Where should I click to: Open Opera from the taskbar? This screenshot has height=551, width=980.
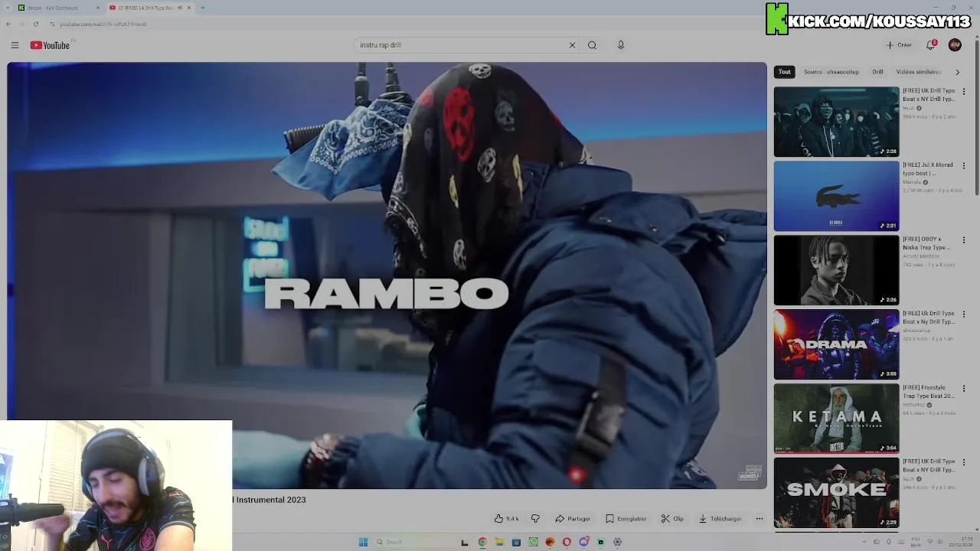[x=567, y=542]
